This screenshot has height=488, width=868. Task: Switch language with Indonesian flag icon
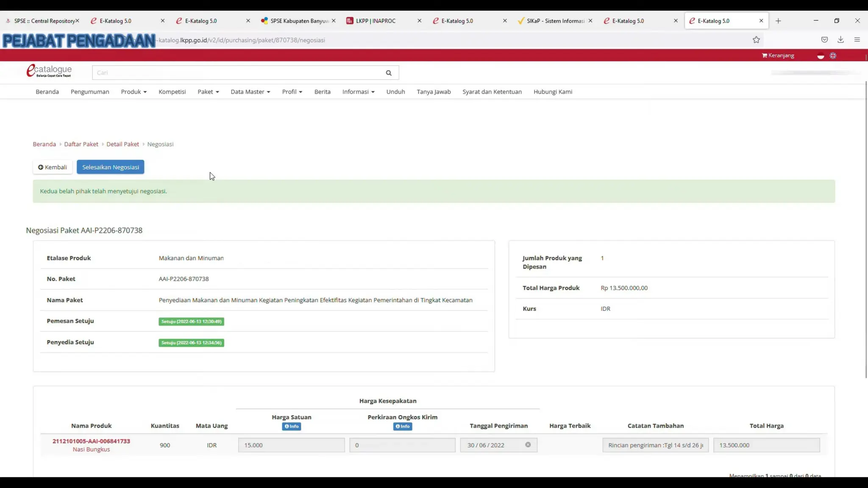[x=821, y=56]
